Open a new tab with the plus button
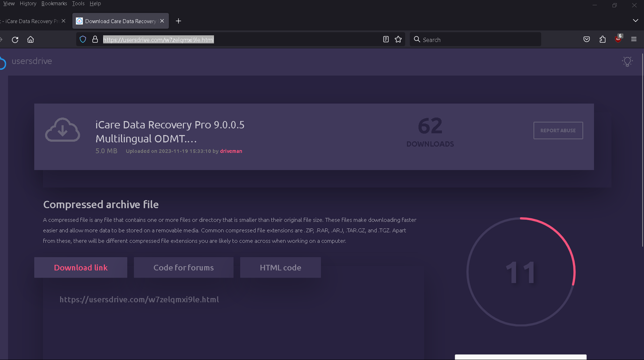The height and width of the screenshot is (360, 644). click(x=178, y=21)
